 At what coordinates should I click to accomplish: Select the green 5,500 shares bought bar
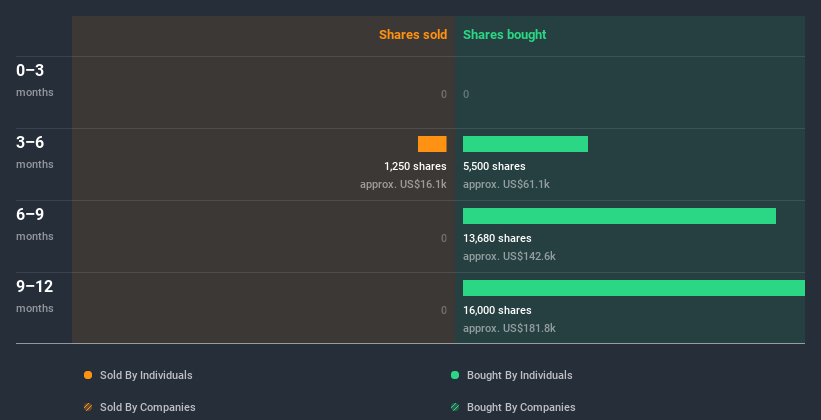[525, 144]
